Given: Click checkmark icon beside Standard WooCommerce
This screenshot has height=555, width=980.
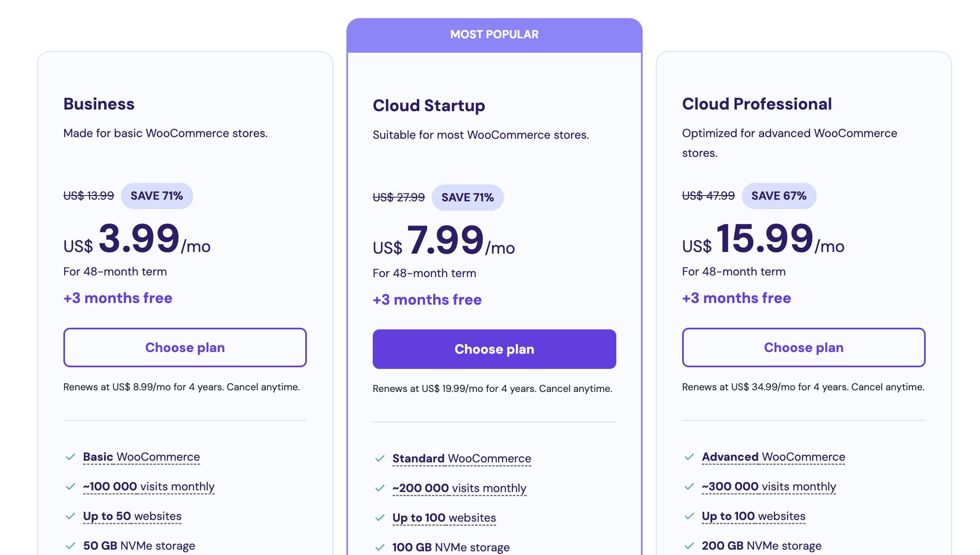Looking at the screenshot, I should pos(380,459).
